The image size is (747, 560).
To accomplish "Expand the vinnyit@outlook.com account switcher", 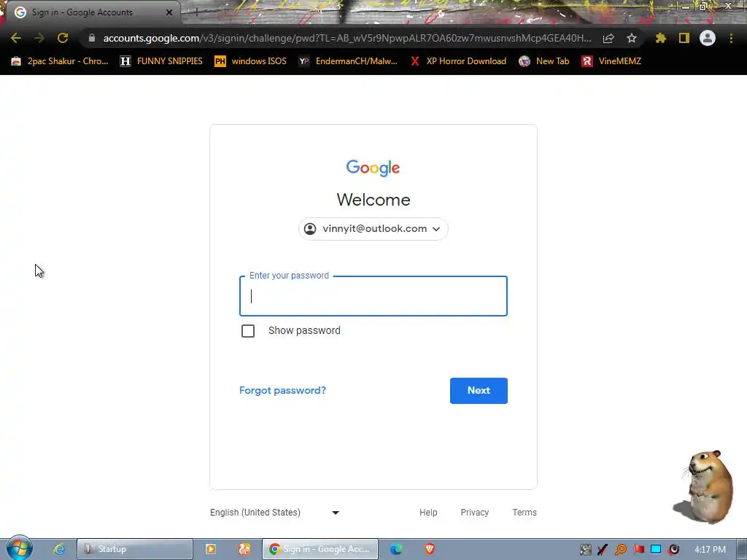I will pyautogui.click(x=373, y=229).
